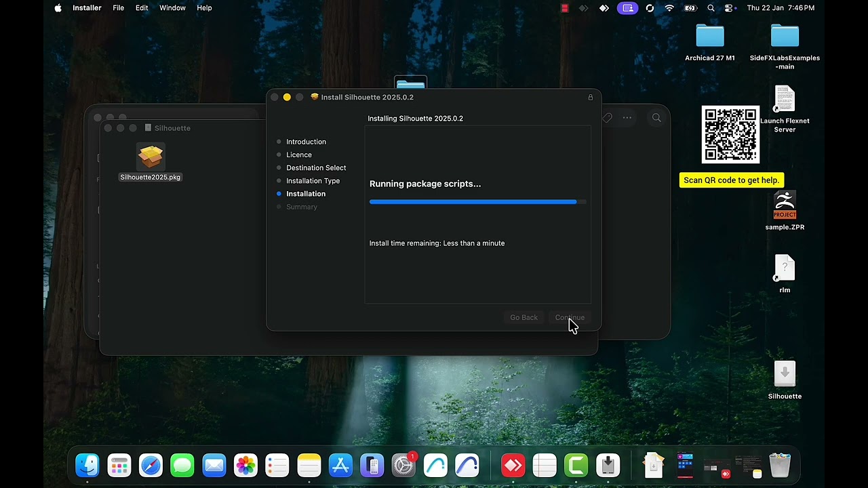Screen dimensions: 868x488
Task: Open the File menu
Action: (x=118, y=8)
